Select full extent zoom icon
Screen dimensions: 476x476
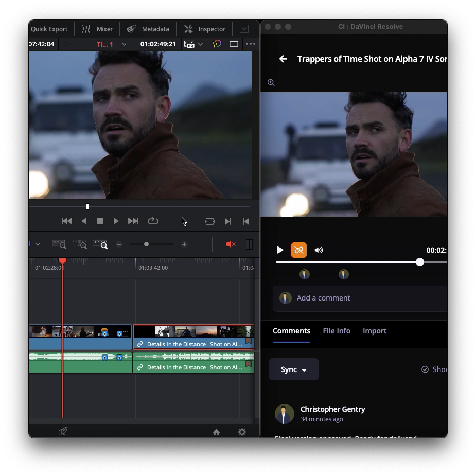[59, 244]
